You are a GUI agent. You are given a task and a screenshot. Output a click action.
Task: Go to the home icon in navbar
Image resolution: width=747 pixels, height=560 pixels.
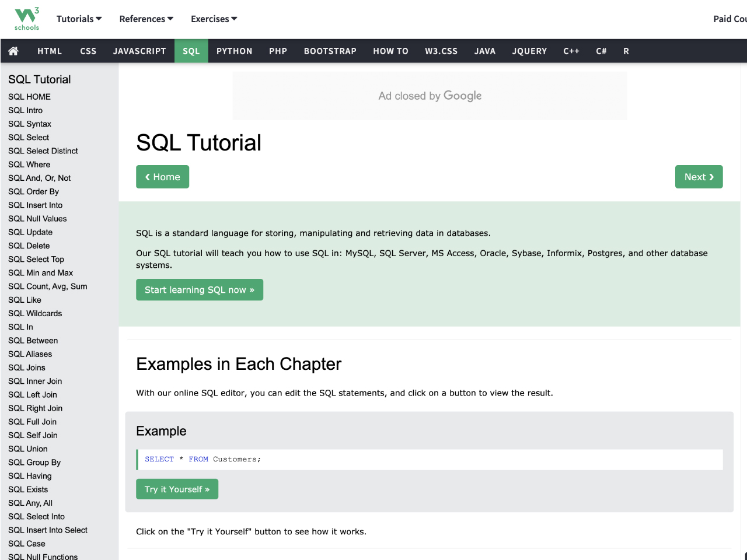[x=13, y=51]
